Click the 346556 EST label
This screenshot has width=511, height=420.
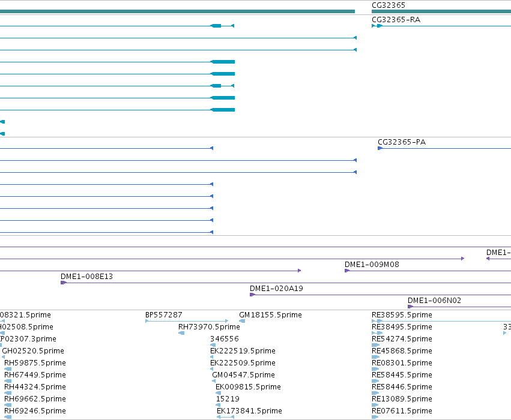point(225,339)
